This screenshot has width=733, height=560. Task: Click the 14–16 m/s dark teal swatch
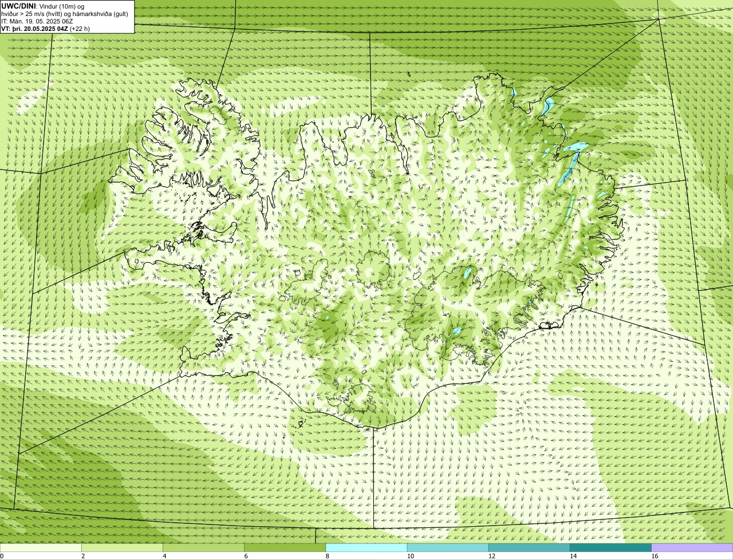pos(610,547)
